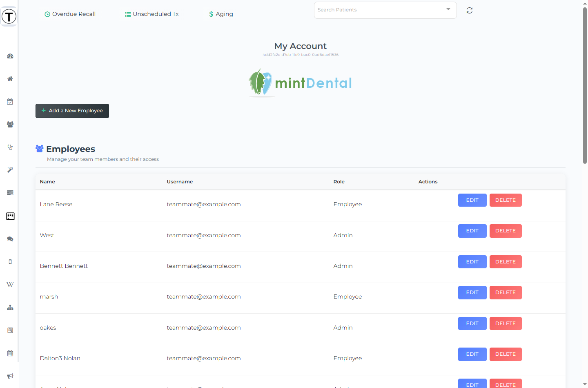This screenshot has height=388, width=588.
Task: Edit Bennett Bennett's record
Action: [x=472, y=262]
